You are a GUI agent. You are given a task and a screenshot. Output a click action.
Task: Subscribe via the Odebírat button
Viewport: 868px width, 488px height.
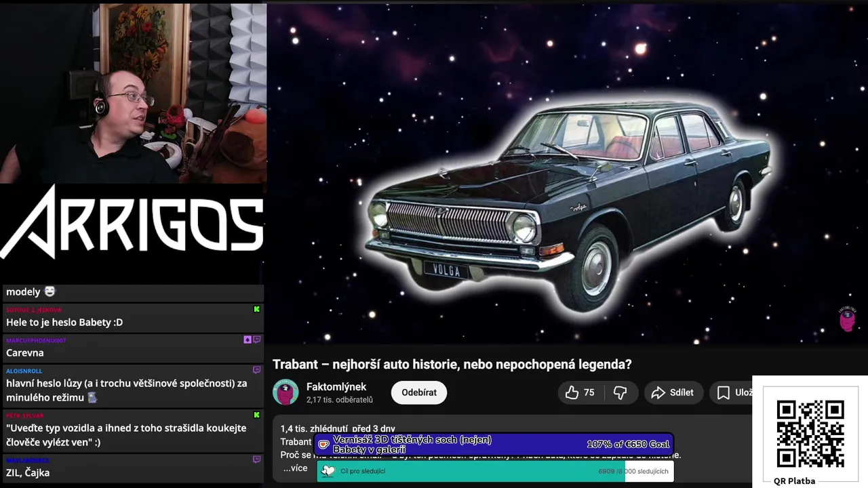pyautogui.click(x=419, y=392)
